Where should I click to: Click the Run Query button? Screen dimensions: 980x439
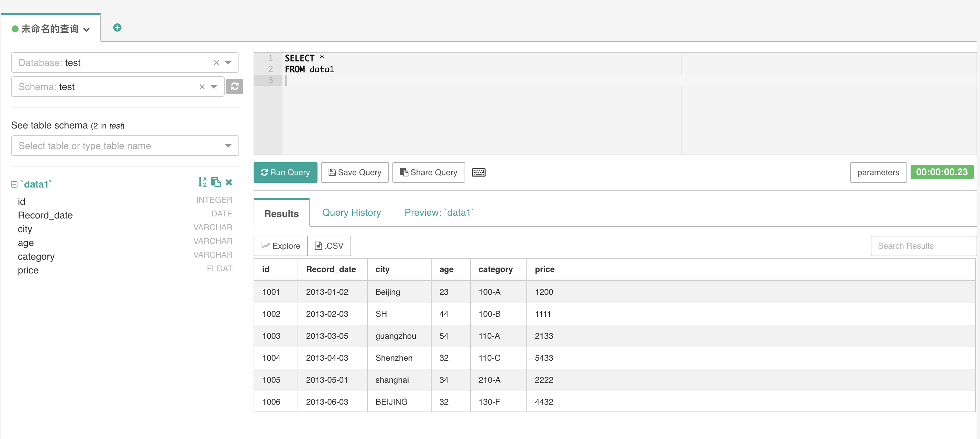pos(285,172)
